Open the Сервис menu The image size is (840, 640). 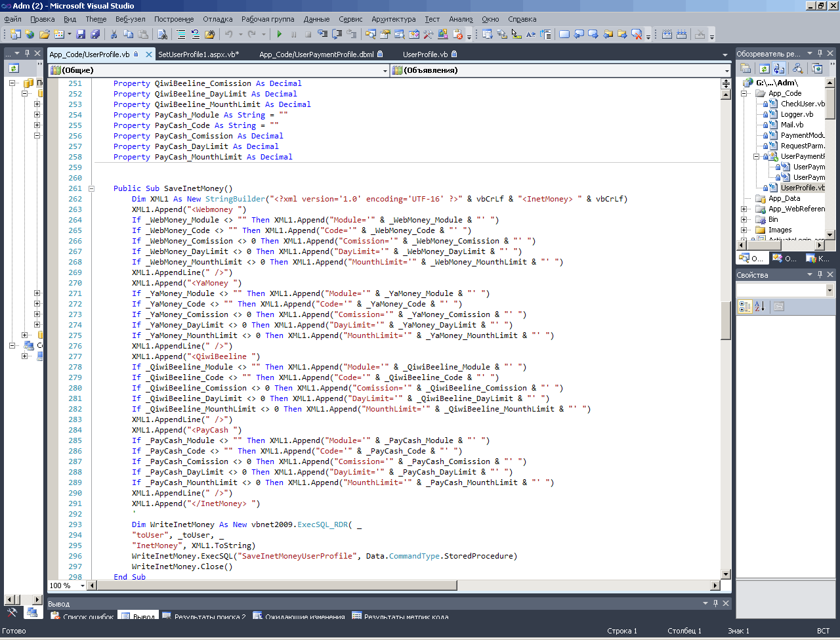[x=350, y=19]
